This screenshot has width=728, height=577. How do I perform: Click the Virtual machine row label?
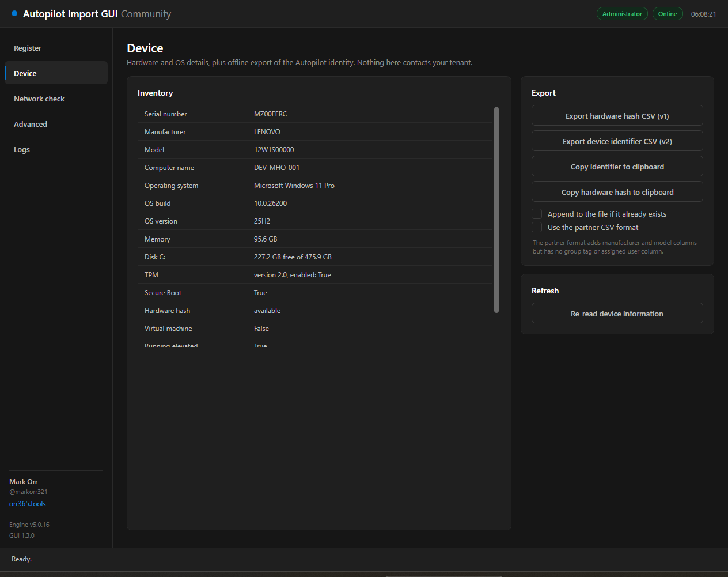pyautogui.click(x=168, y=329)
